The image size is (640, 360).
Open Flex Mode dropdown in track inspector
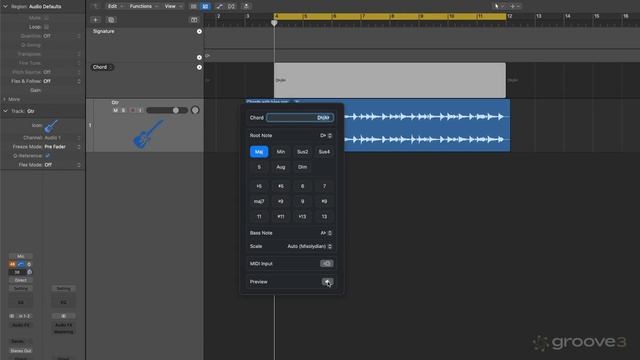[x=62, y=165]
